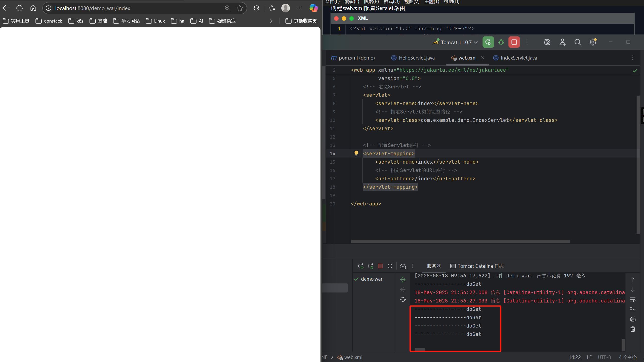The image size is (644, 362).
Task: Show quick-fix lightbulb on line 14
Action: click(356, 153)
